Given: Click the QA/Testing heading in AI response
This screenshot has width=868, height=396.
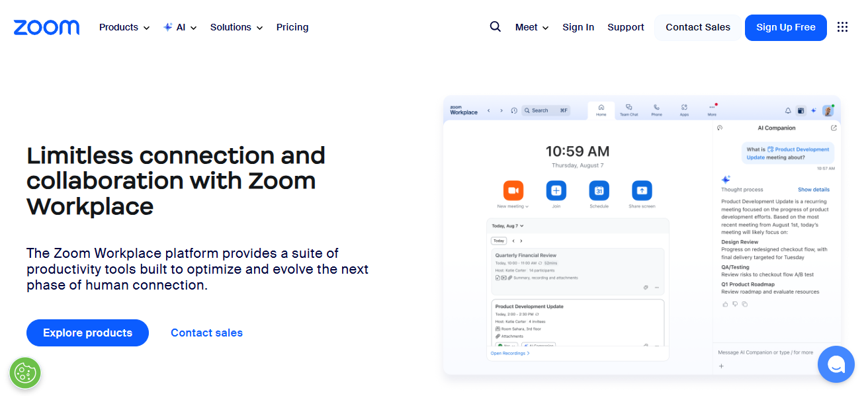Looking at the screenshot, I should (734, 267).
